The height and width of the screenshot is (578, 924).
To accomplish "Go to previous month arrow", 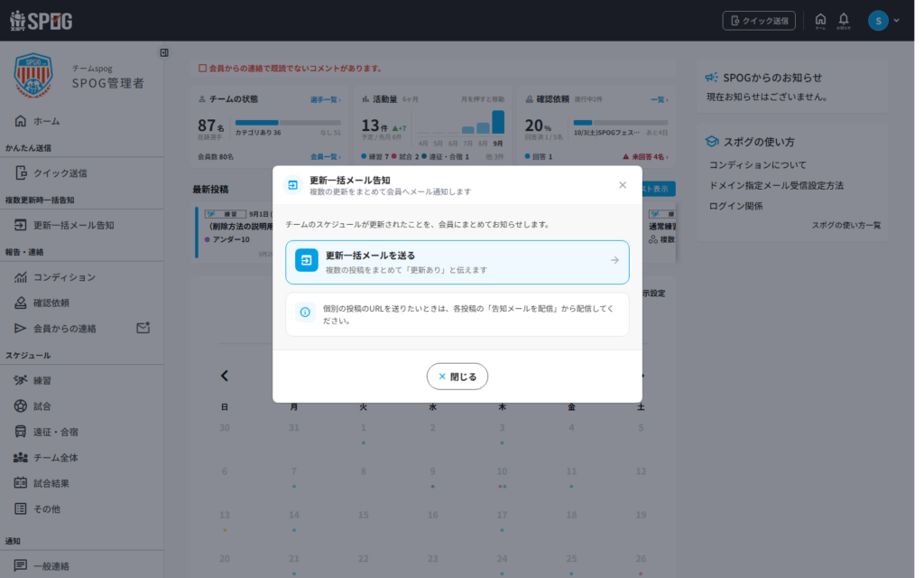I will click(x=224, y=376).
